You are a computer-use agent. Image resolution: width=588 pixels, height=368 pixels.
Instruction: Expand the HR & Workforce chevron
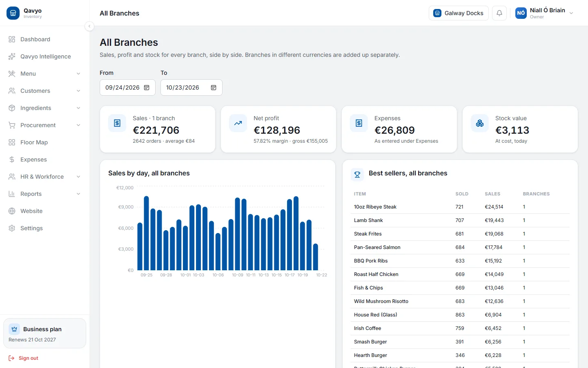(78, 177)
